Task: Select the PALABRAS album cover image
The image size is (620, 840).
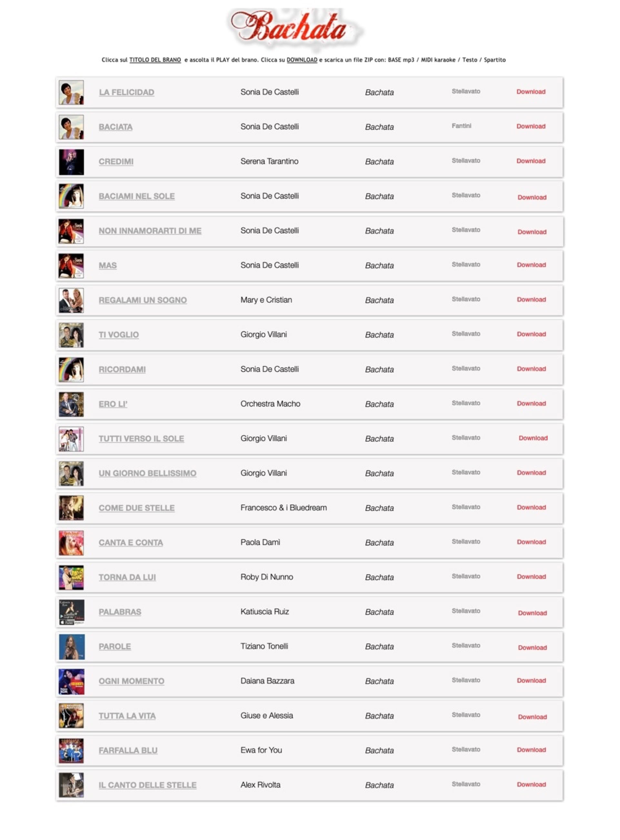Action: click(71, 612)
